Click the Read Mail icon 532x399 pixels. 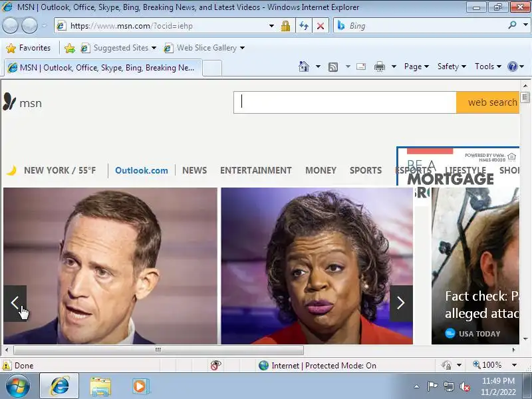[x=361, y=66]
